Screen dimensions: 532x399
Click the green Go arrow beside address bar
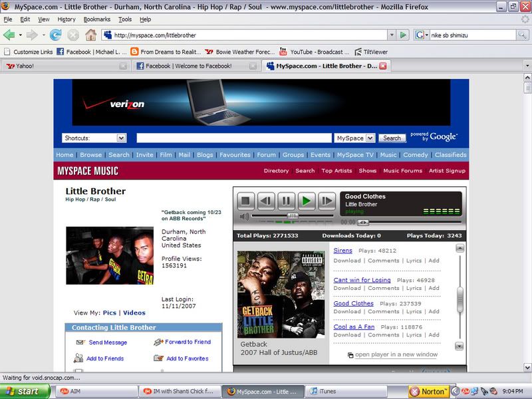point(403,35)
